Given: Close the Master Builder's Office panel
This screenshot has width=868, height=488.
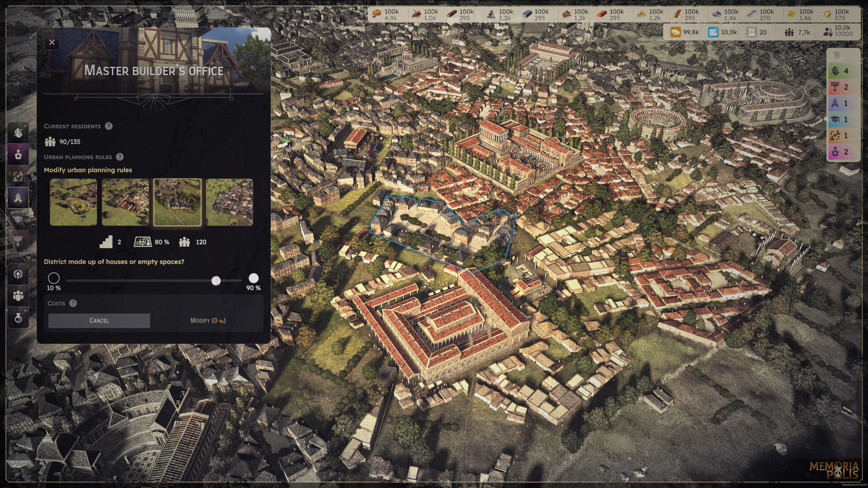Looking at the screenshot, I should [x=52, y=42].
